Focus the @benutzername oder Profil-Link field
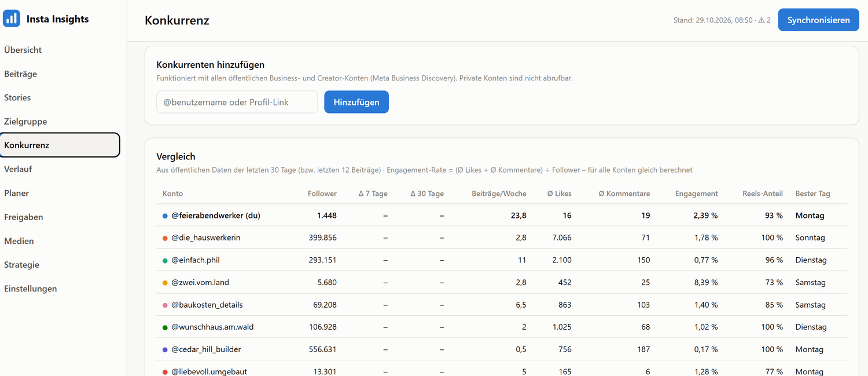 coord(237,102)
